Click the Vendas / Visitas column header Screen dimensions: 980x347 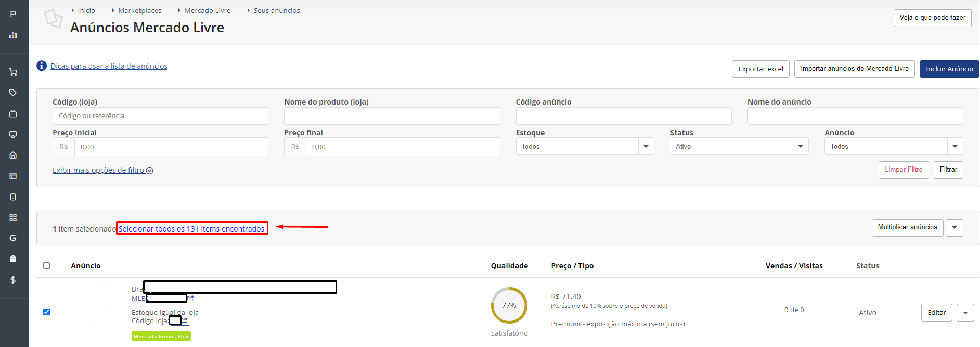[794, 266]
